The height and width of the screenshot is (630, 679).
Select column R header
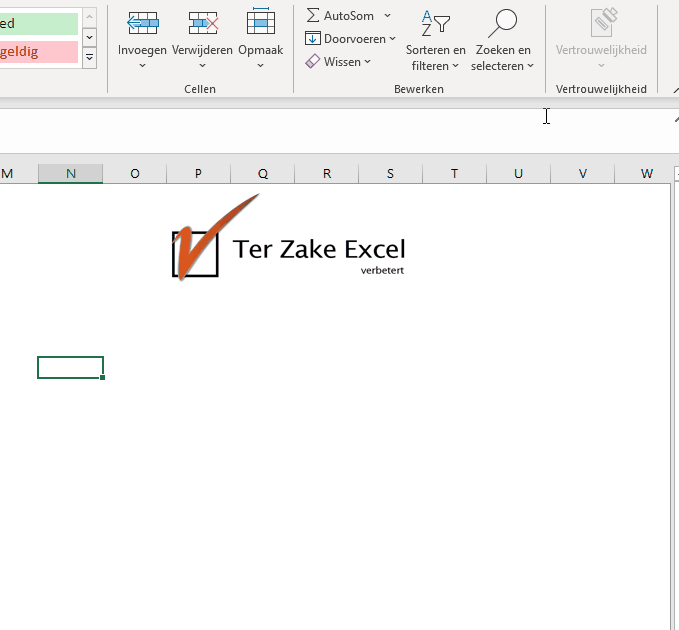[327, 174]
